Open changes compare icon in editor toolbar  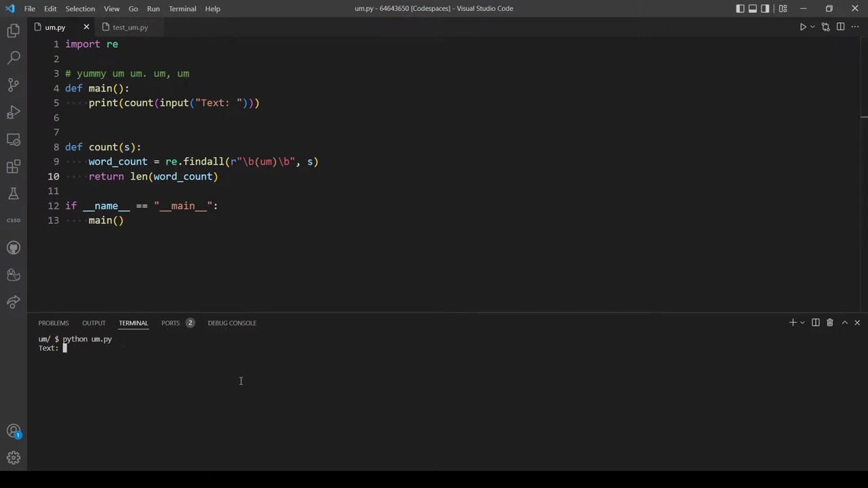click(x=825, y=27)
